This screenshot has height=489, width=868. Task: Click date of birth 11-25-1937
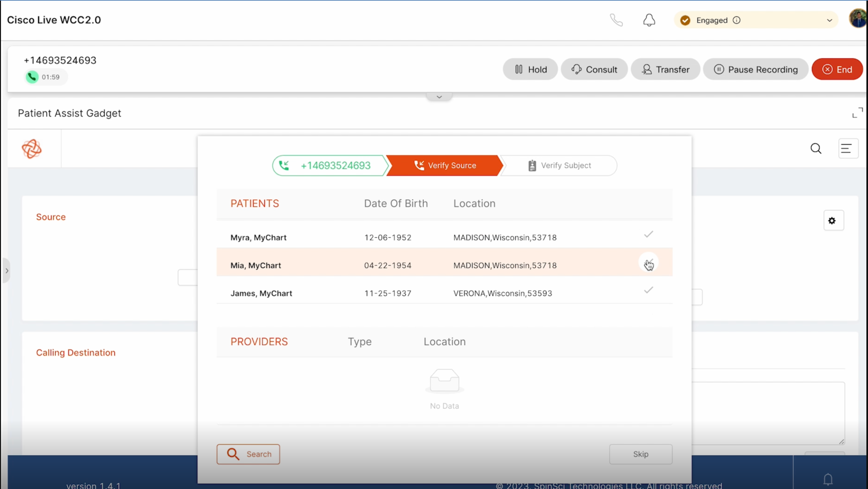tap(388, 293)
